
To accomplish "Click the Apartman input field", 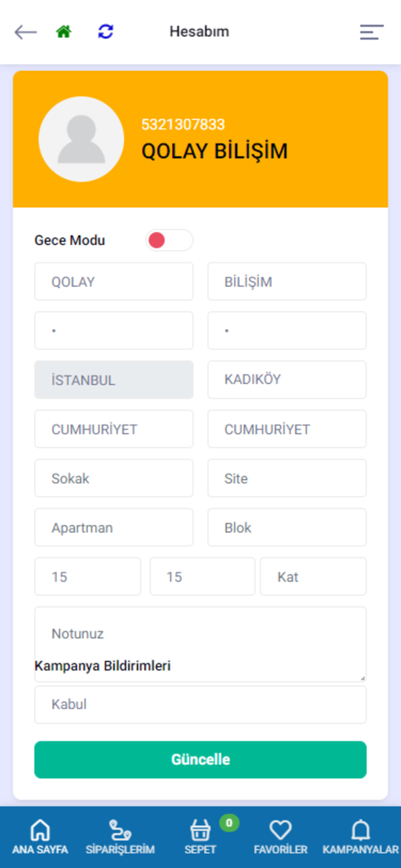I will (x=113, y=527).
